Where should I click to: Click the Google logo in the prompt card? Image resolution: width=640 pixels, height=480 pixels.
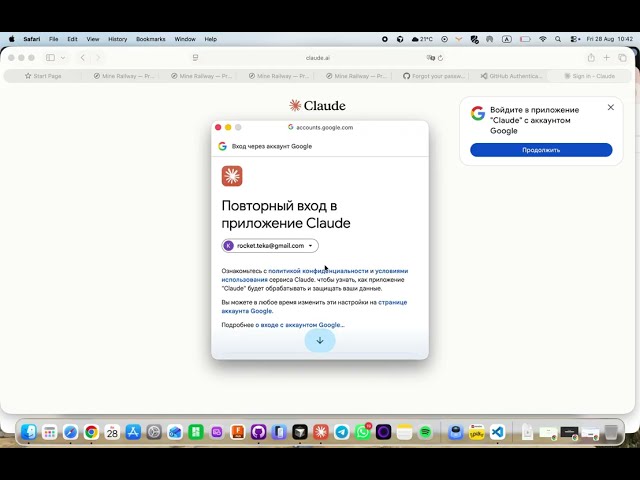pyautogui.click(x=478, y=113)
